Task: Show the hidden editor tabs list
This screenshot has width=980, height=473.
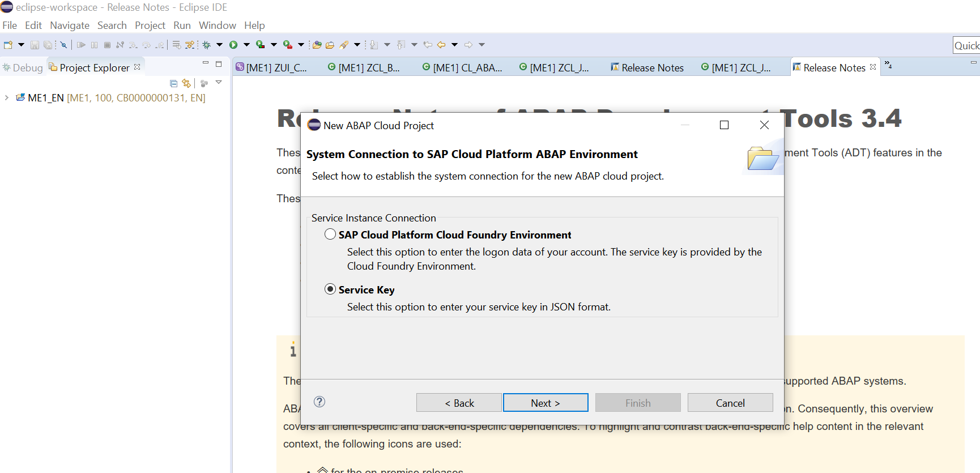Action: pyautogui.click(x=888, y=65)
